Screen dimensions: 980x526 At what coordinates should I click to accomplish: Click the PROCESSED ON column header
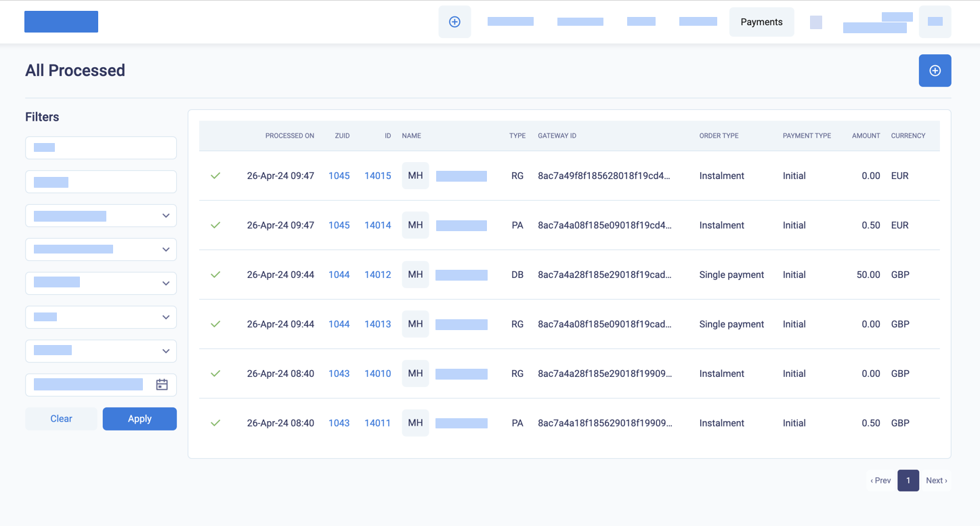pyautogui.click(x=289, y=136)
